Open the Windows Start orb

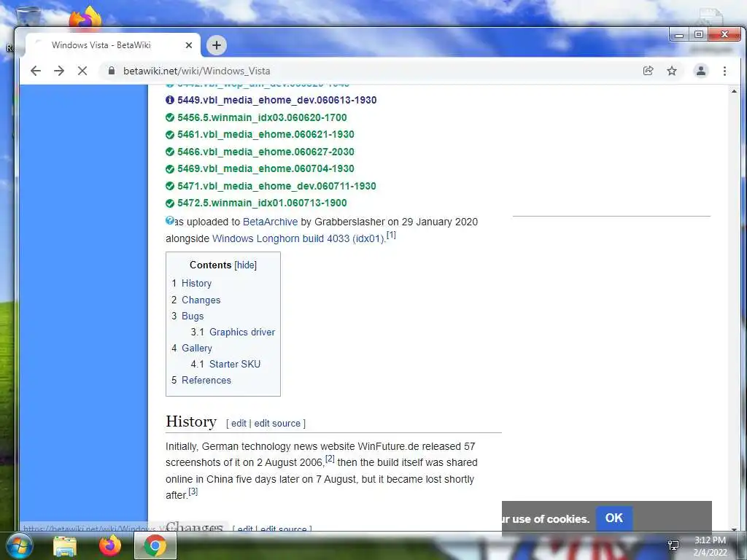click(20, 546)
